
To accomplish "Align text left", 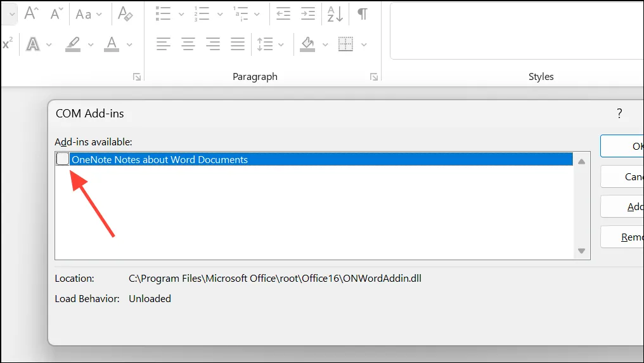I will pyautogui.click(x=163, y=44).
